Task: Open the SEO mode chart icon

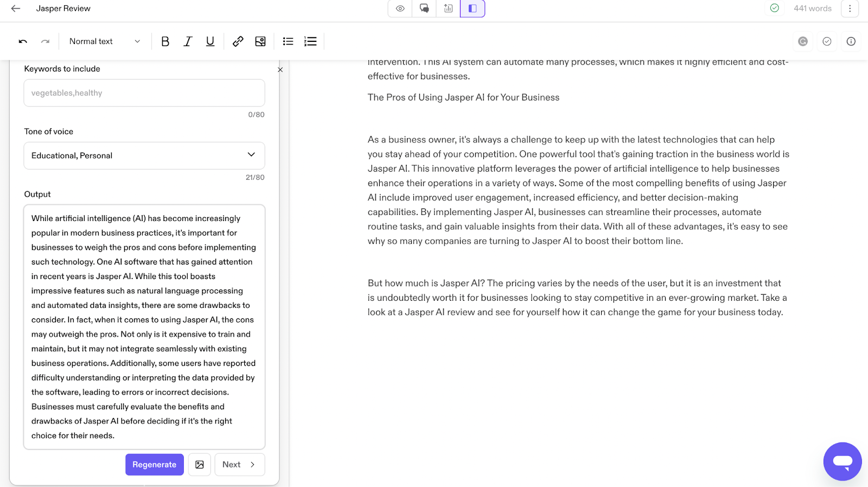Action: [448, 9]
